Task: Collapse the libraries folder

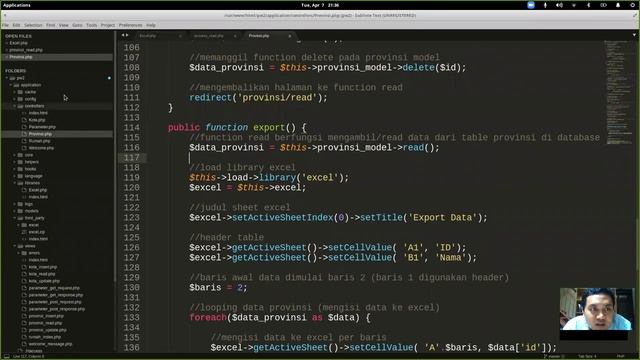Action: coord(15,183)
